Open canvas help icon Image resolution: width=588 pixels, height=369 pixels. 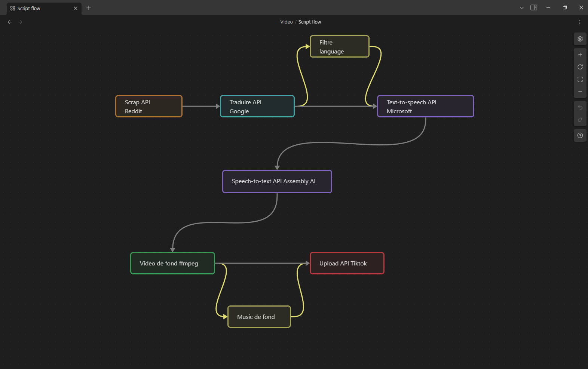(580, 135)
